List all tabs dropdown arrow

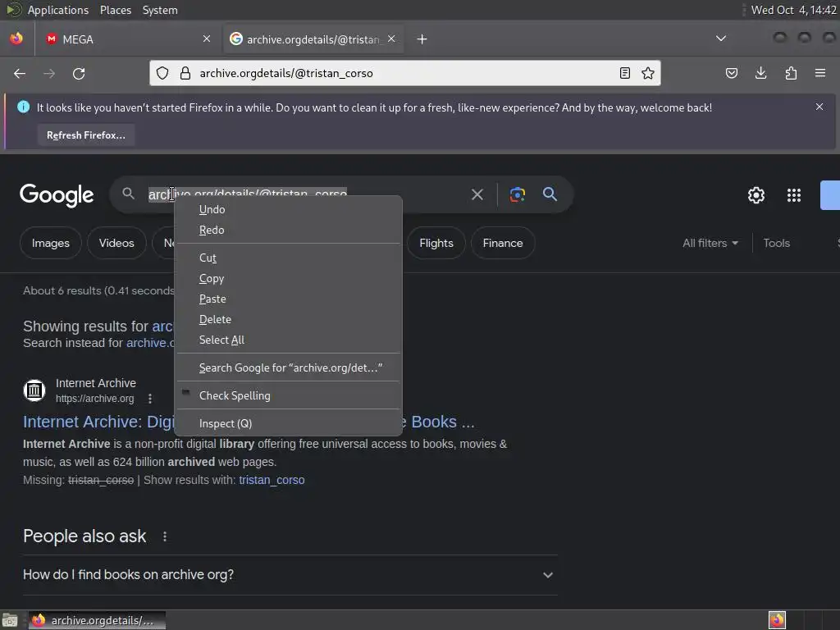(x=721, y=39)
